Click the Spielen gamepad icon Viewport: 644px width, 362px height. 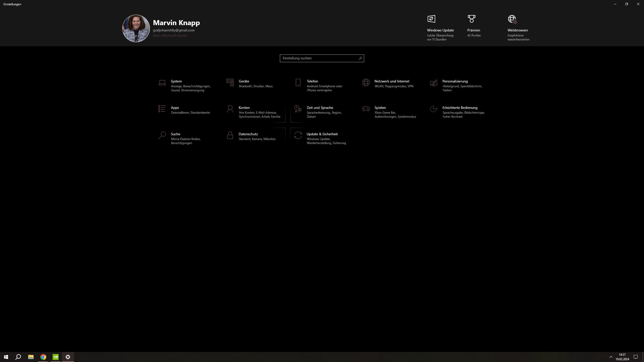click(x=366, y=109)
